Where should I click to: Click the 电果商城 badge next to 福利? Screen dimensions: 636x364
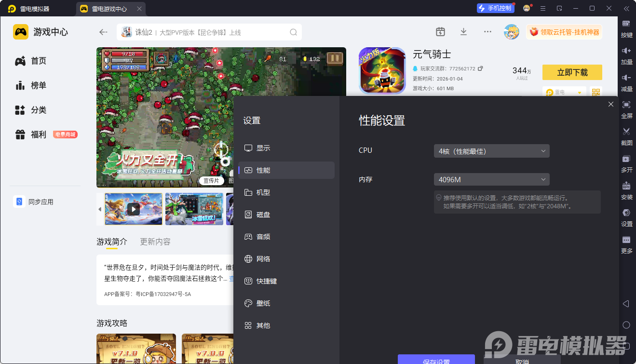pyautogui.click(x=65, y=135)
